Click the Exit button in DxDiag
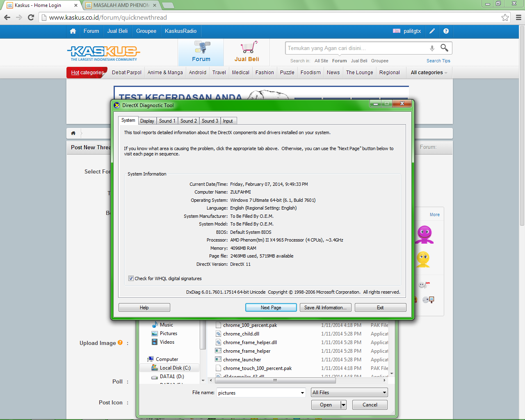 [381, 308]
